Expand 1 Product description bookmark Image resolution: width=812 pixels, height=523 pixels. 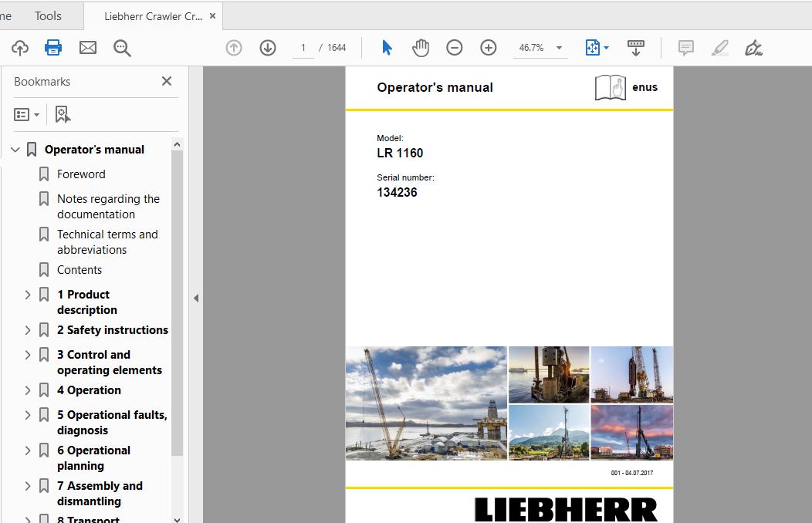point(28,295)
